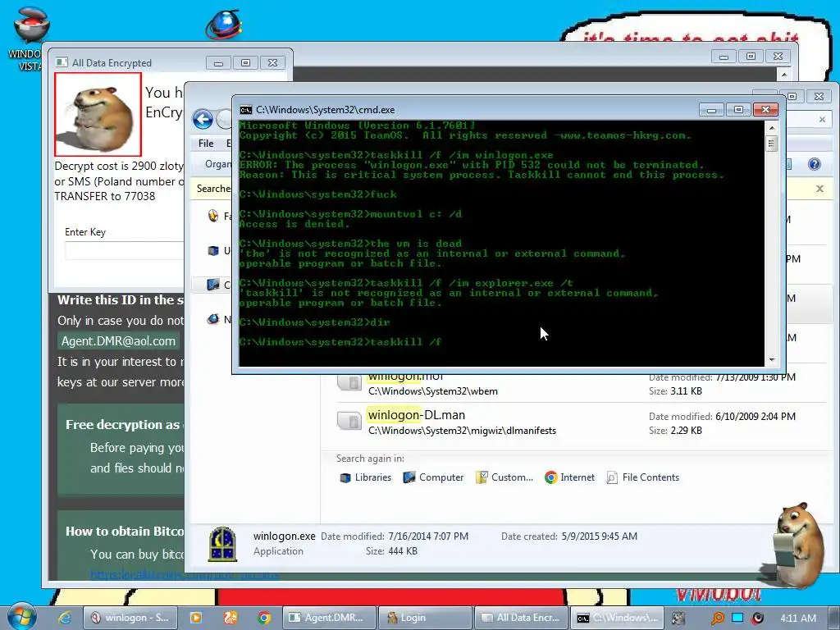
Task: Search again in Libraries
Action: click(365, 477)
